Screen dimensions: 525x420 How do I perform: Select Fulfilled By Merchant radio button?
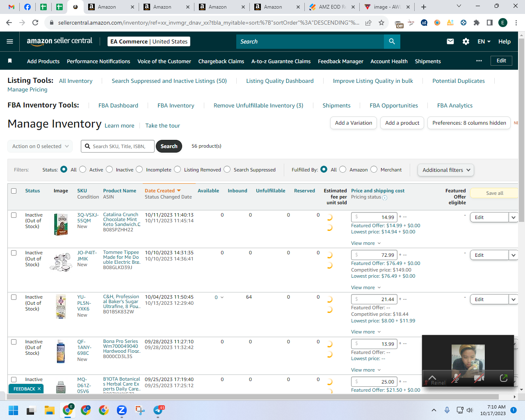374,169
